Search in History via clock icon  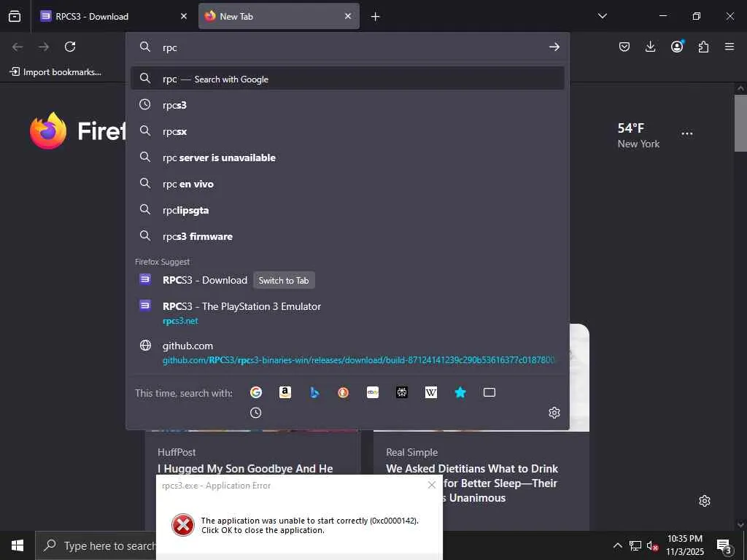[256, 413]
